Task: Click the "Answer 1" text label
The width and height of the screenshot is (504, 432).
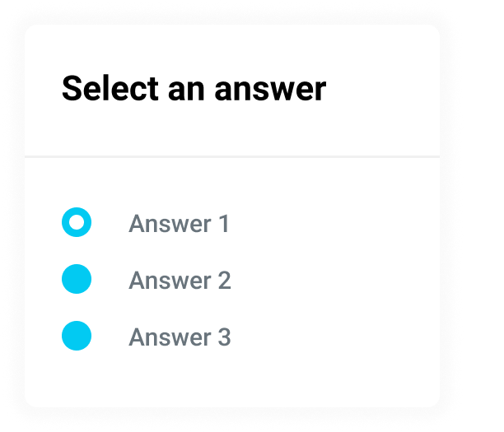Action: click(179, 224)
